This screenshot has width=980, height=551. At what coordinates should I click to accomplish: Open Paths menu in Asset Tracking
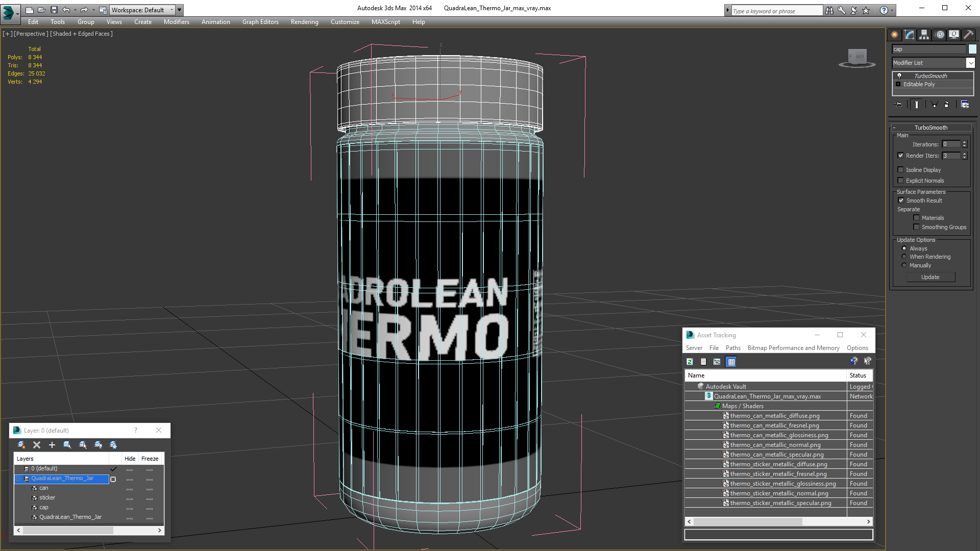733,348
